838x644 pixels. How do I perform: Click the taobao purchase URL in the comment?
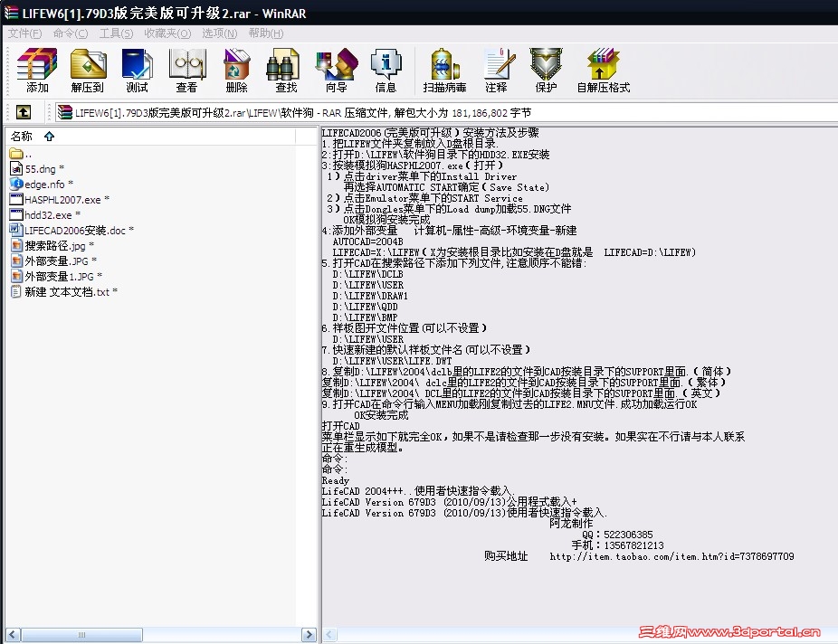(671, 556)
